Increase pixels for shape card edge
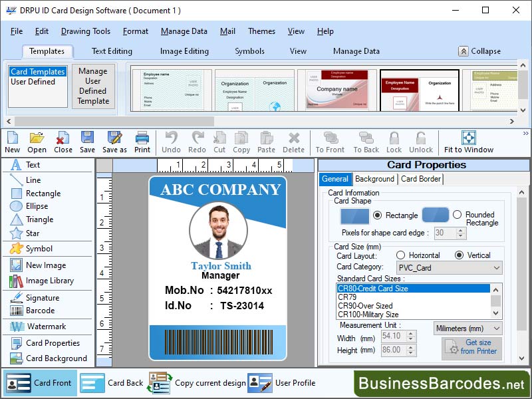Image resolution: width=532 pixels, height=399 pixels. (x=460, y=231)
